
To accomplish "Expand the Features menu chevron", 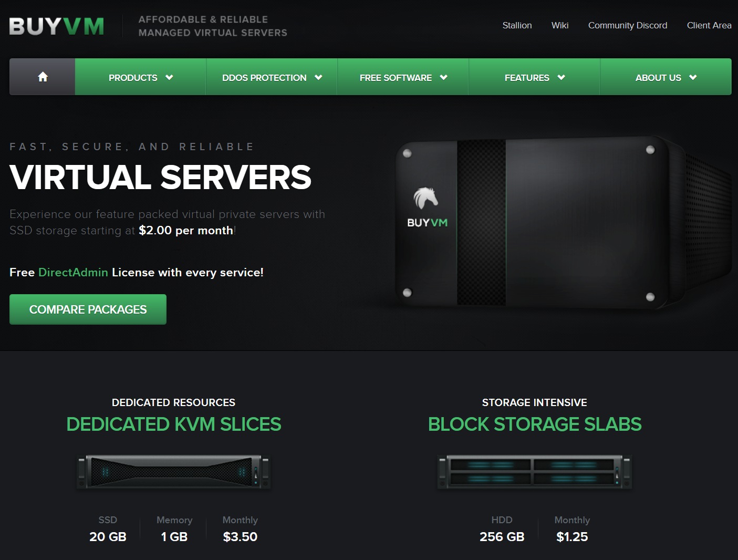I will [x=561, y=77].
